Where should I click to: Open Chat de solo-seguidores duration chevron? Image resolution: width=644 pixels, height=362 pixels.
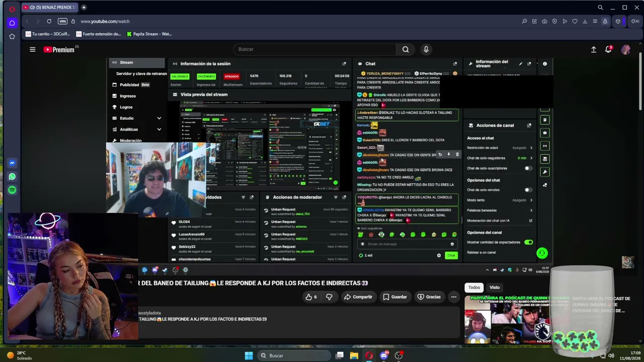(x=531, y=158)
